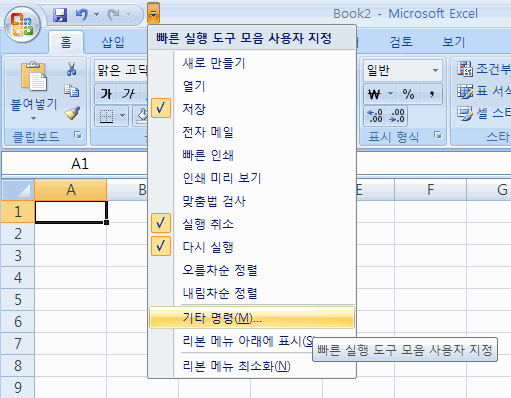This screenshot has height=398, width=511.
Task: Collapse the Quick Access Toolbar customize dropdown
Action: [x=153, y=14]
